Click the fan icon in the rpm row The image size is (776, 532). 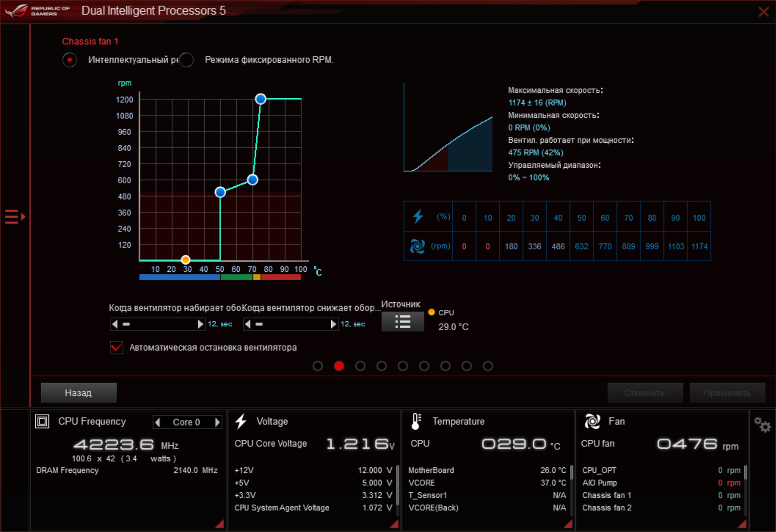tap(417, 246)
